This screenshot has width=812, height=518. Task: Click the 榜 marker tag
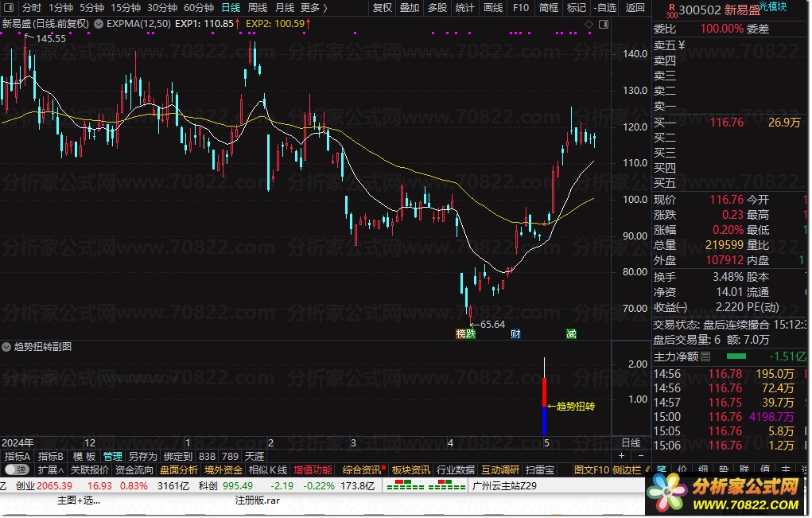[460, 334]
